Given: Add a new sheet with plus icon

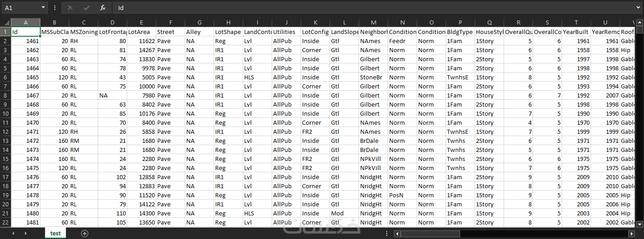Looking at the screenshot, I should click(x=84, y=233).
